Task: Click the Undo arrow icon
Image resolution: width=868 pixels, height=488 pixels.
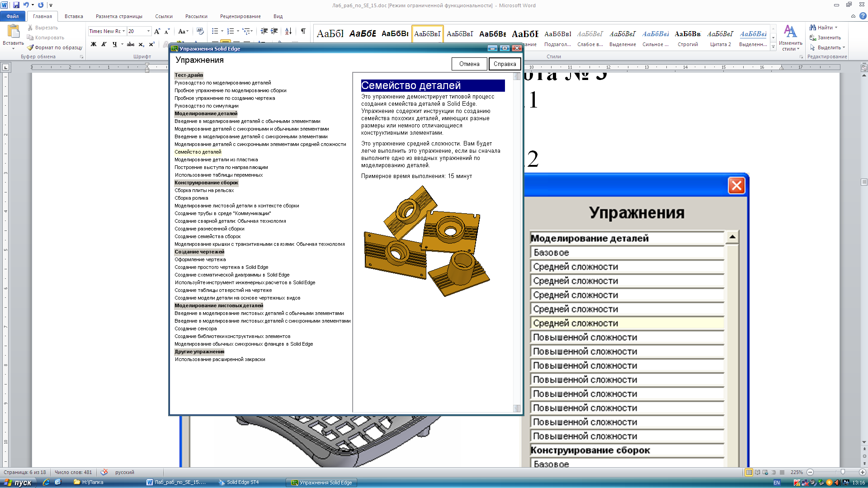Action: click(26, 5)
